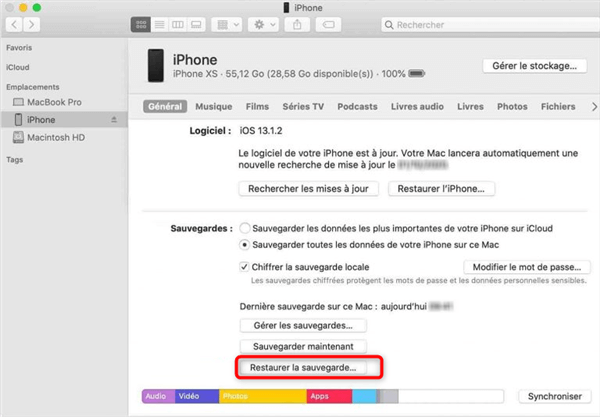The image size is (600, 417).
Task: Open the Podcasts tab
Action: [x=357, y=106]
